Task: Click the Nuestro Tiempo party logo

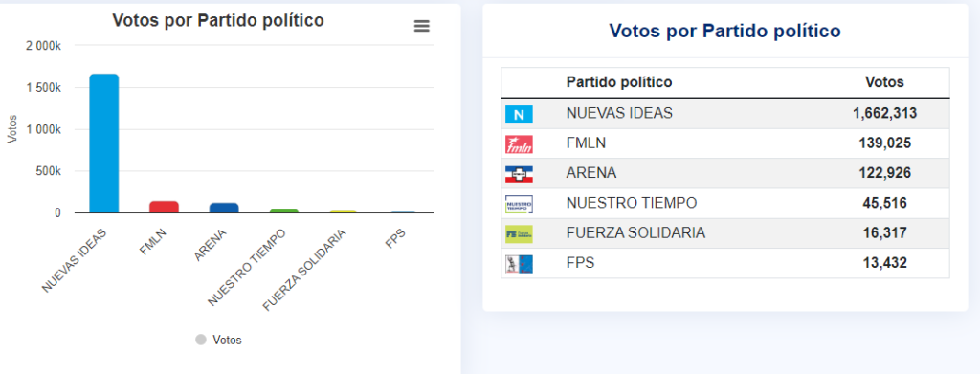Action: click(x=519, y=204)
